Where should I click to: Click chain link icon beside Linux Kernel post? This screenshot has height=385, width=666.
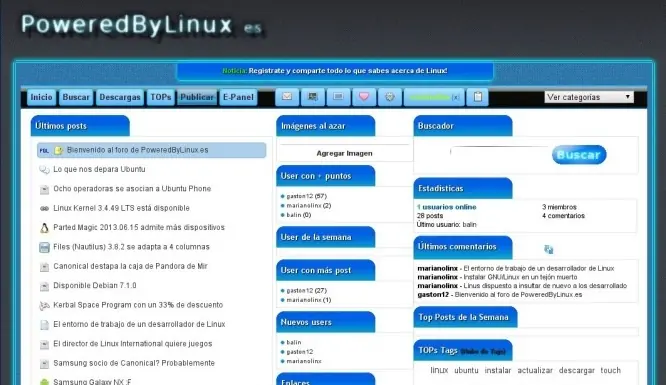(x=44, y=208)
